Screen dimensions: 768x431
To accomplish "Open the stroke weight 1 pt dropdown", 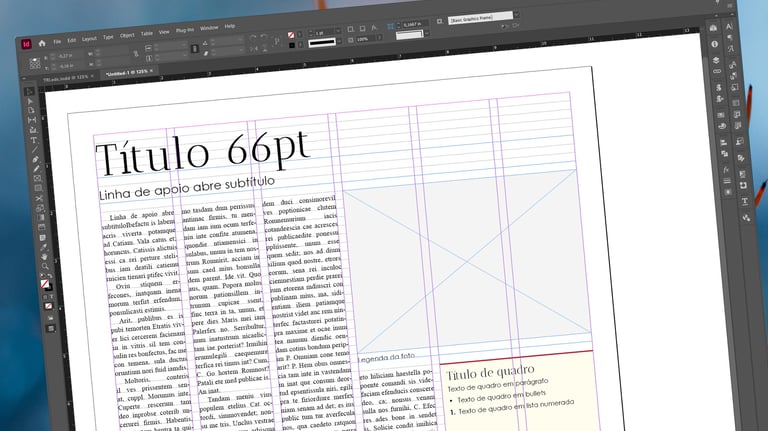I will (x=338, y=31).
